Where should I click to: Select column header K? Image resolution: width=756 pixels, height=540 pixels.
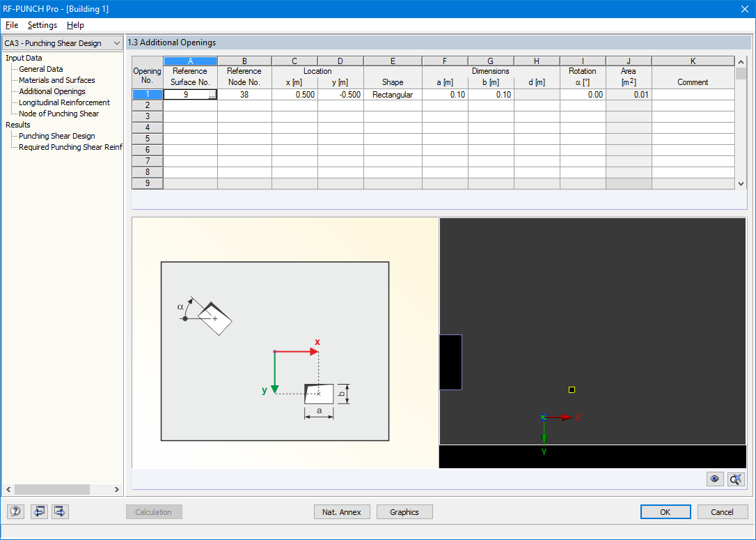[693, 61]
